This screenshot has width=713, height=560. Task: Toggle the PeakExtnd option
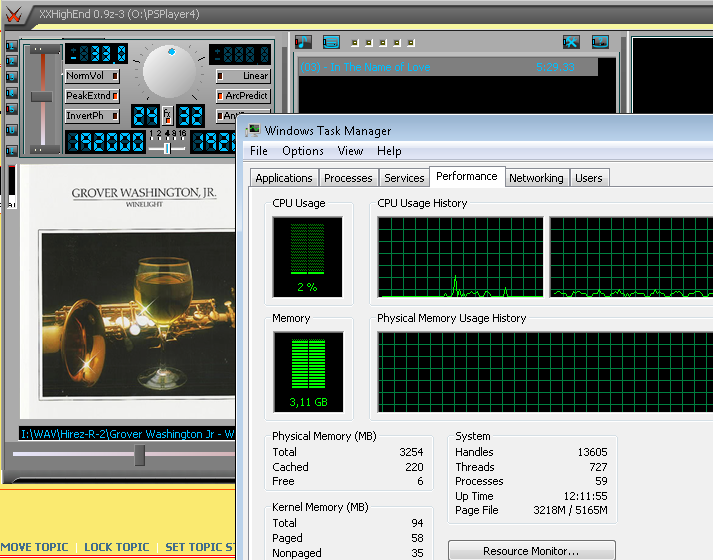[x=92, y=95]
